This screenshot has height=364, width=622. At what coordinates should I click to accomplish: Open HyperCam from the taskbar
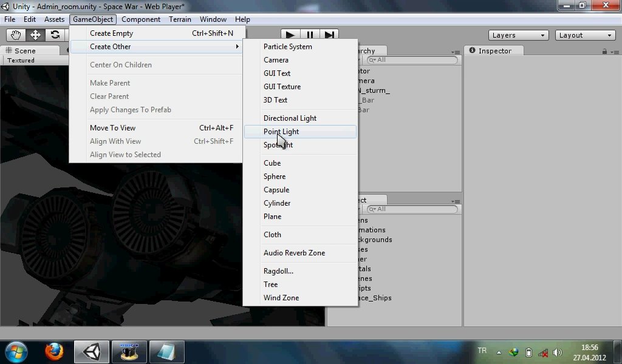point(129,352)
